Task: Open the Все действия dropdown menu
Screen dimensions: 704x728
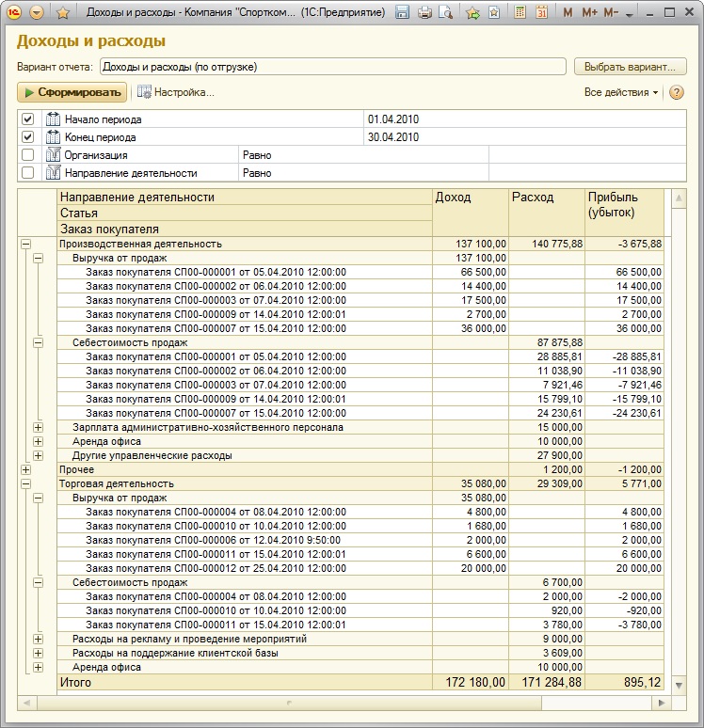Action: (x=621, y=92)
